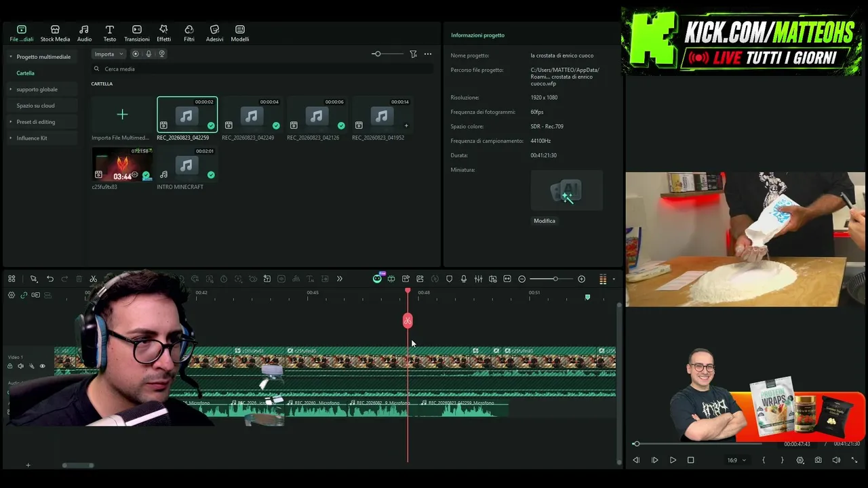Open the media panel three-dot menu
868x488 pixels.
pos(428,54)
